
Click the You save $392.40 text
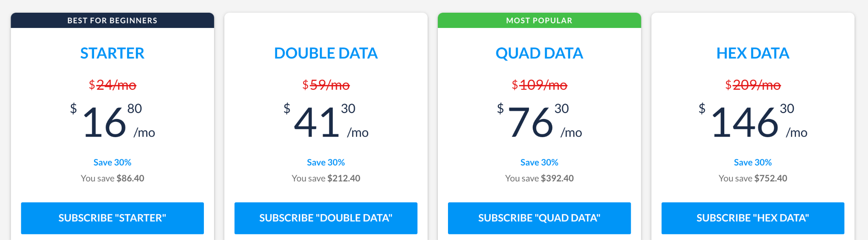540,178
